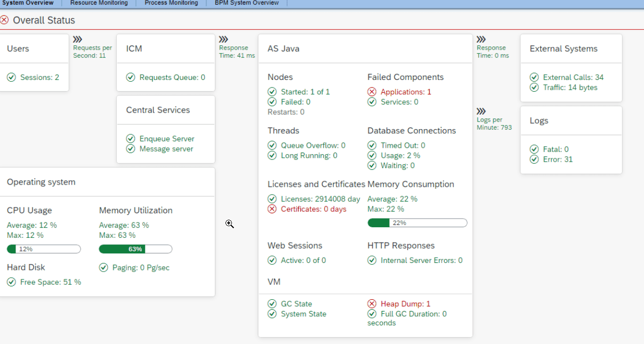Click the green check beside Sessions: 2
The height and width of the screenshot is (344, 644).
pyautogui.click(x=11, y=77)
